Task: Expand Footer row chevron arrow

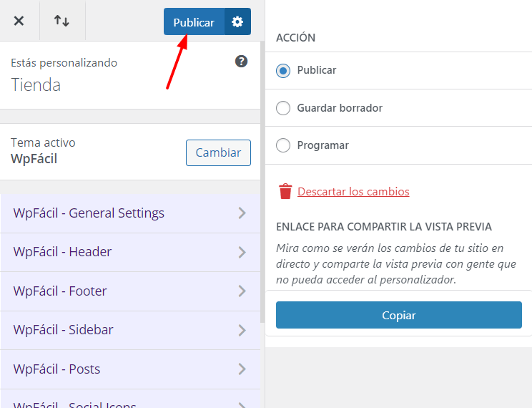Action: (x=242, y=291)
